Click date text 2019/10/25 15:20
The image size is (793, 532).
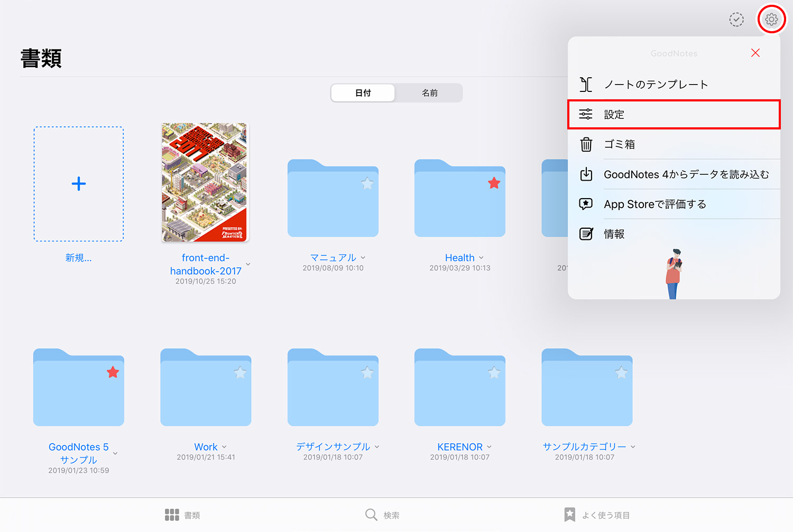(x=206, y=281)
